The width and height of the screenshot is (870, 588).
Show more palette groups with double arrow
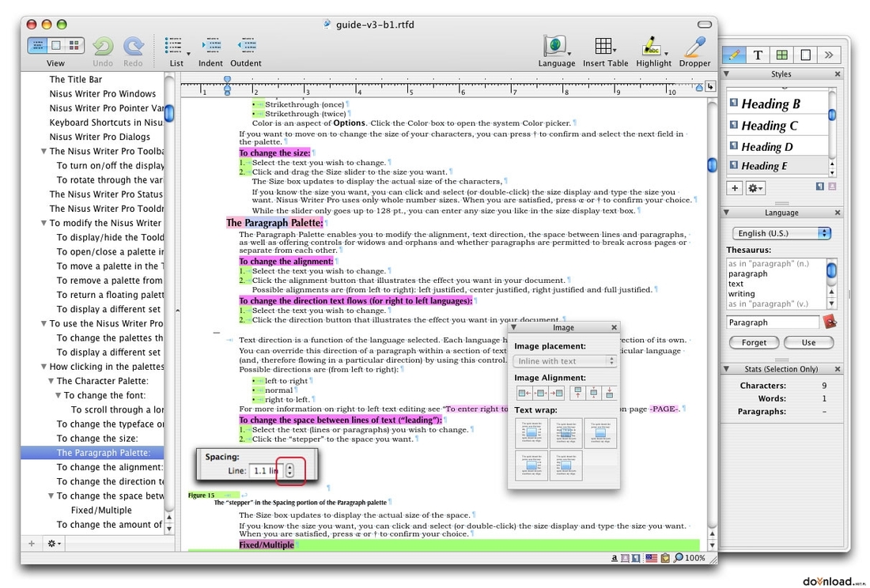click(829, 55)
